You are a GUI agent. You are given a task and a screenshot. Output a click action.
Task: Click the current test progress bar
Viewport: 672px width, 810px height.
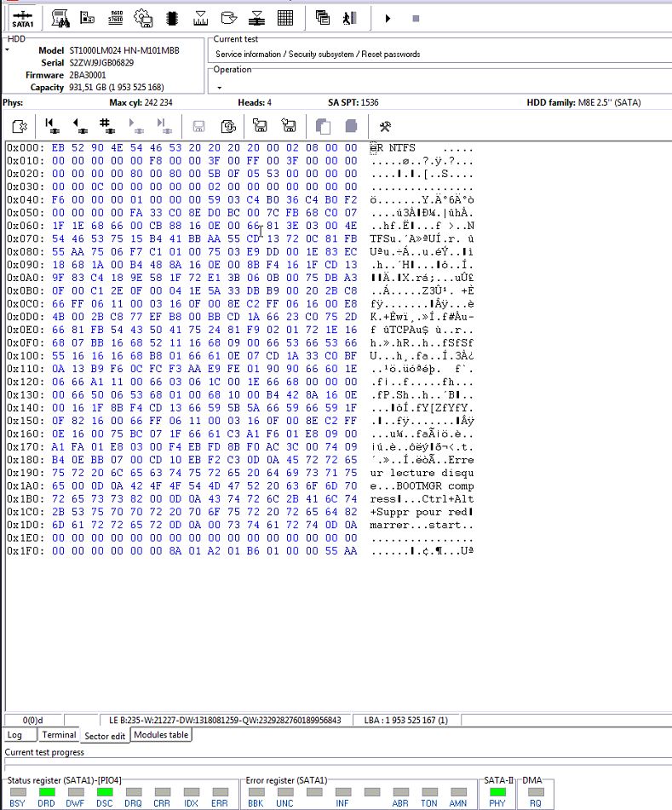[x=338, y=762]
